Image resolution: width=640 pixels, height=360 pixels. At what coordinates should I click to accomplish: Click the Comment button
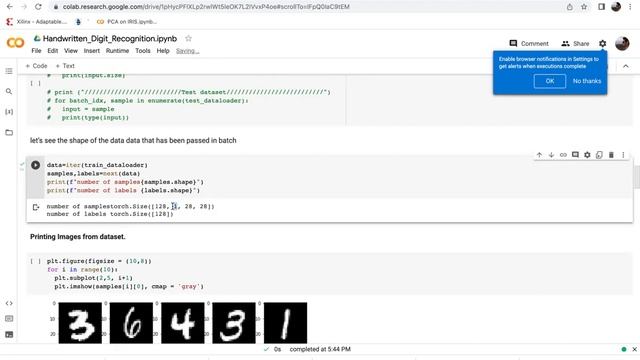(529, 43)
